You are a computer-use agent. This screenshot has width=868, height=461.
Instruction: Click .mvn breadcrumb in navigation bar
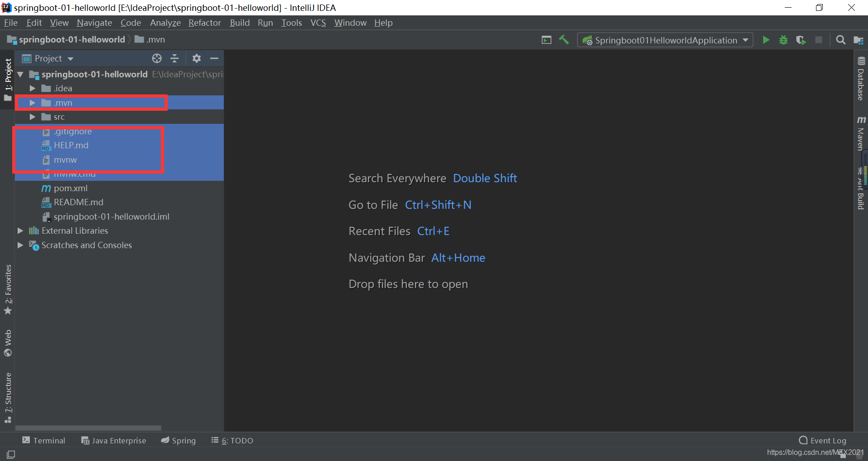(150, 40)
